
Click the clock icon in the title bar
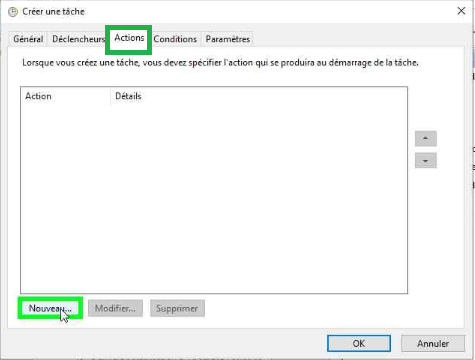13,12
